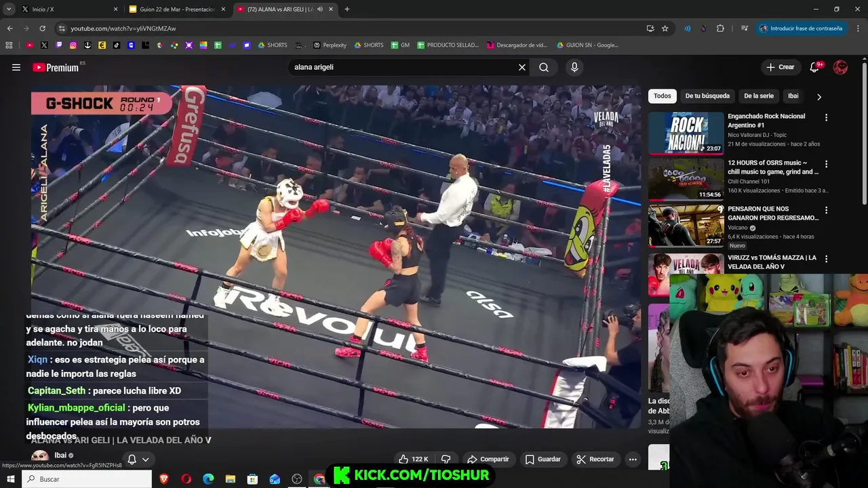This screenshot has width=868, height=488.
Task: Open PRODUCTO SELLAD... bookmark
Action: pyautogui.click(x=448, y=45)
